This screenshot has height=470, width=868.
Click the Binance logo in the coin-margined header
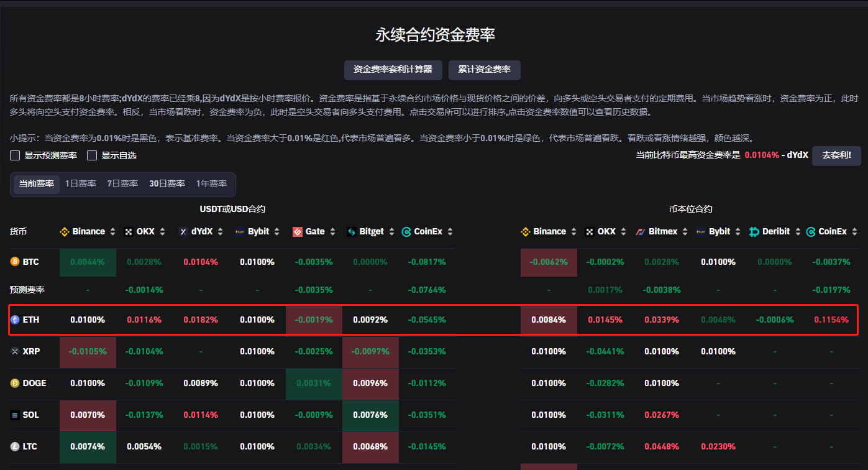click(525, 232)
